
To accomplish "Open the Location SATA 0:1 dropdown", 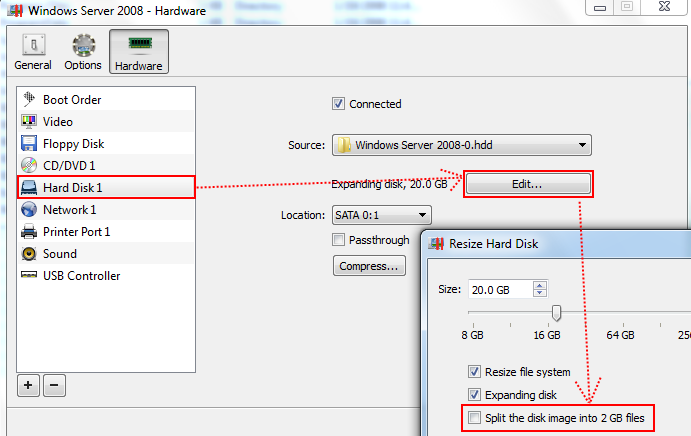I will 382,215.
